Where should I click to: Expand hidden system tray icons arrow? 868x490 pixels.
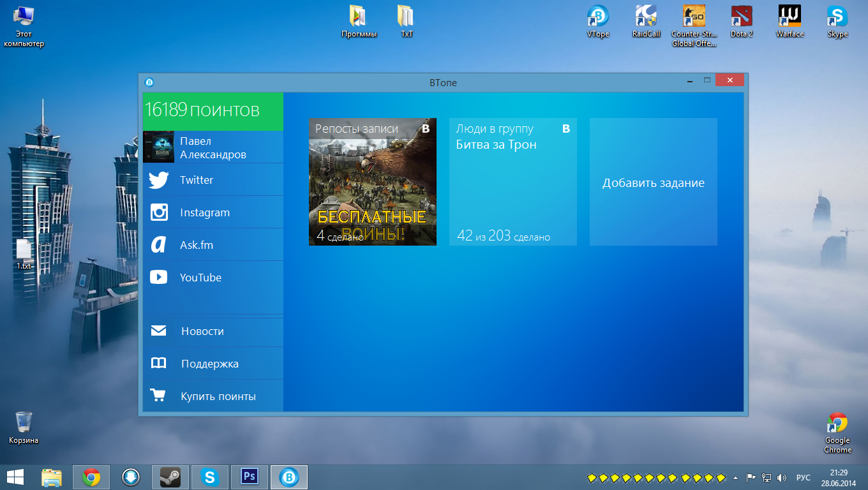(735, 477)
